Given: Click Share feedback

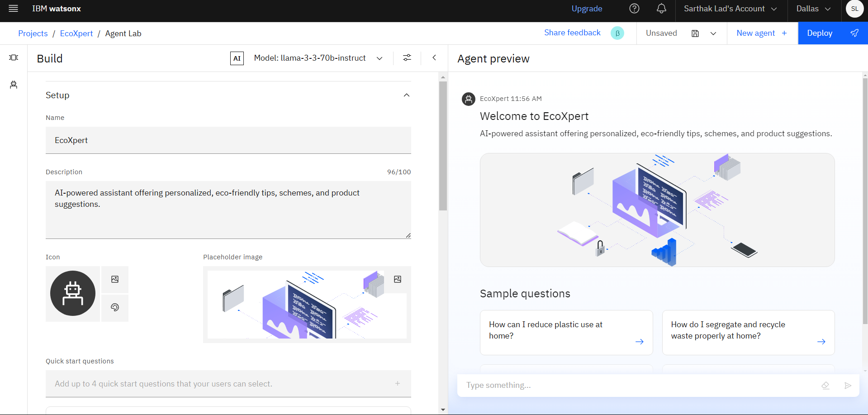Looking at the screenshot, I should point(572,33).
